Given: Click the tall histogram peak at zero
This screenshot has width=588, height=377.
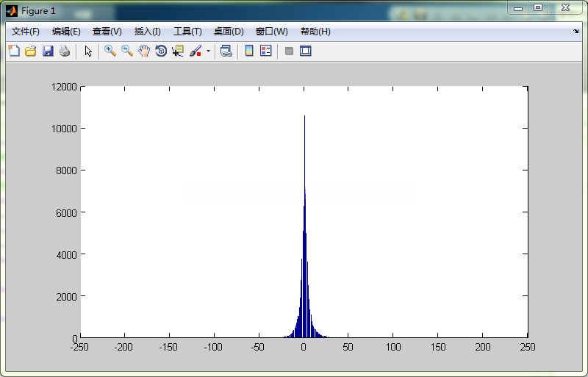Looking at the screenshot, I should coord(304,225).
